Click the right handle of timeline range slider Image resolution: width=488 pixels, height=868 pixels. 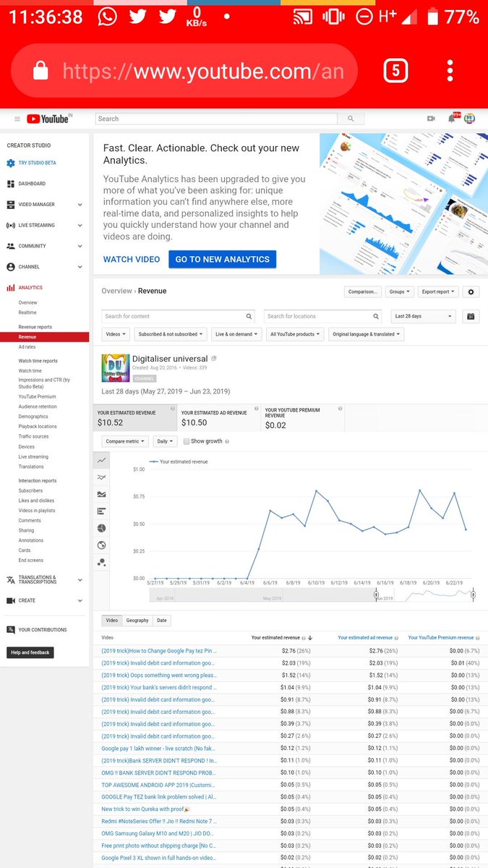pos(473,595)
